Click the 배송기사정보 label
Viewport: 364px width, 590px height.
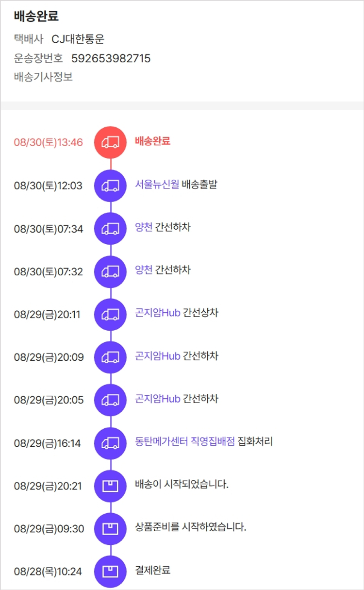[43, 77]
